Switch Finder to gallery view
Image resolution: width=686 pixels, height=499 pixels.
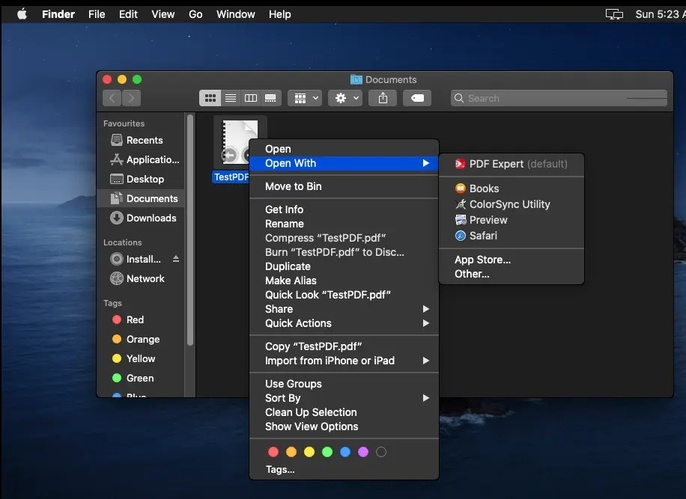[269, 98]
